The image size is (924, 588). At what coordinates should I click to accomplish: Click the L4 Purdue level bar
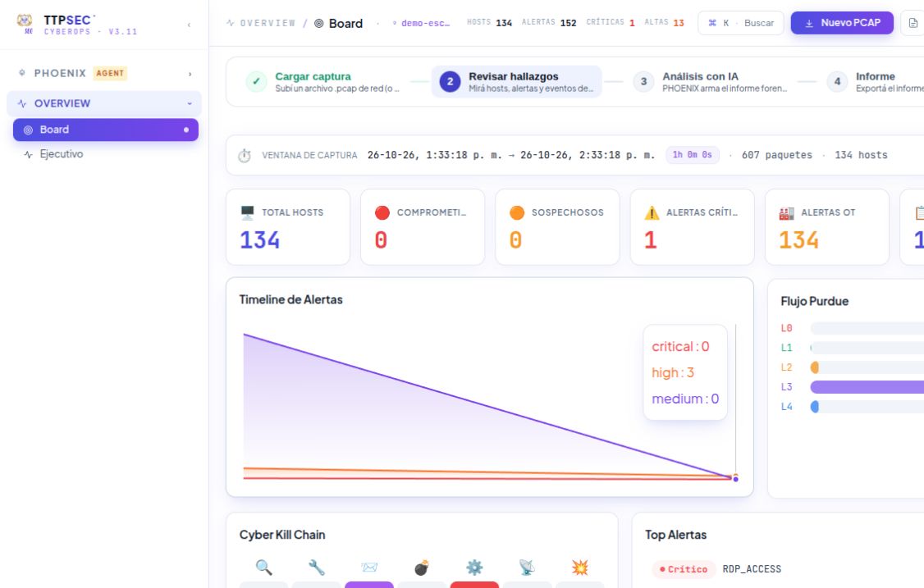tap(867, 407)
